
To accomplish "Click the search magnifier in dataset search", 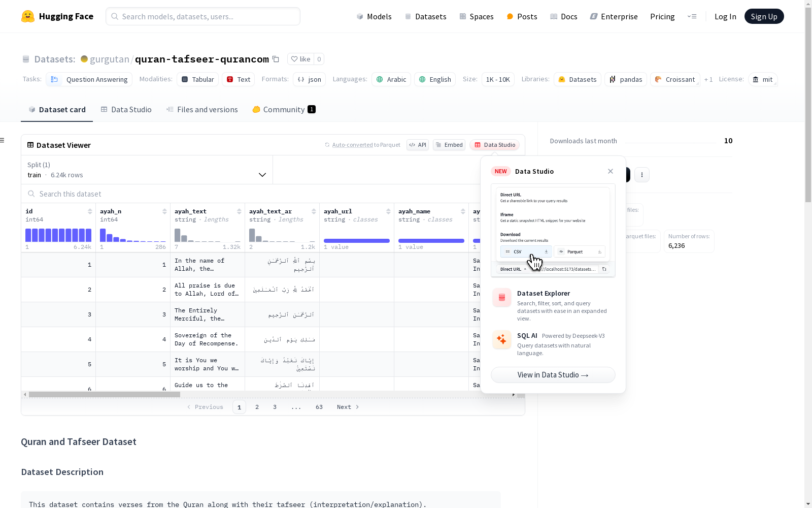I will [31, 194].
